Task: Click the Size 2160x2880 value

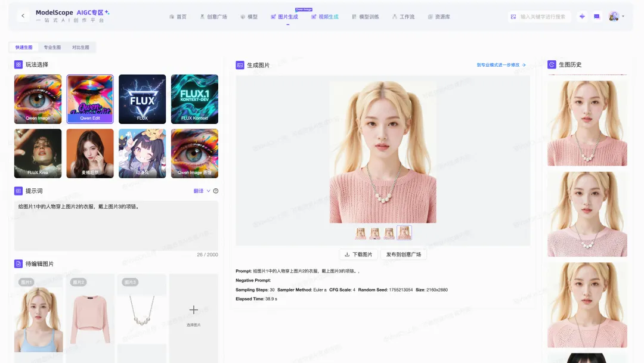Action: tap(437, 290)
